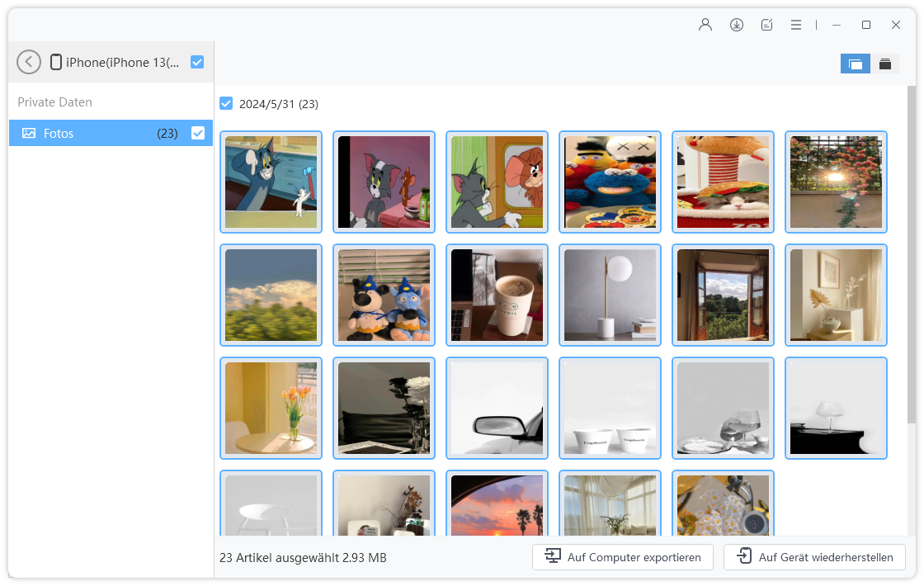Screen dimensions: 924x586
Task: Uncheck the Fotos category checkbox
Action: [198, 133]
